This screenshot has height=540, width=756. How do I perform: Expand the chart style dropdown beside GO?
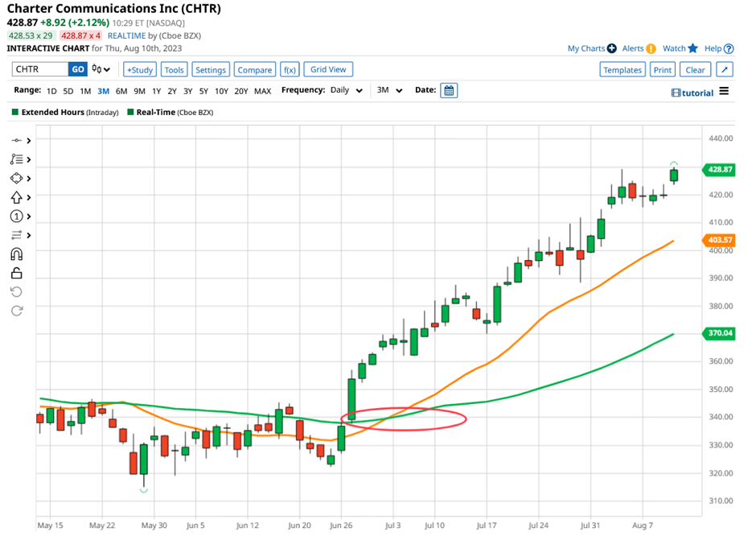pyautogui.click(x=98, y=69)
